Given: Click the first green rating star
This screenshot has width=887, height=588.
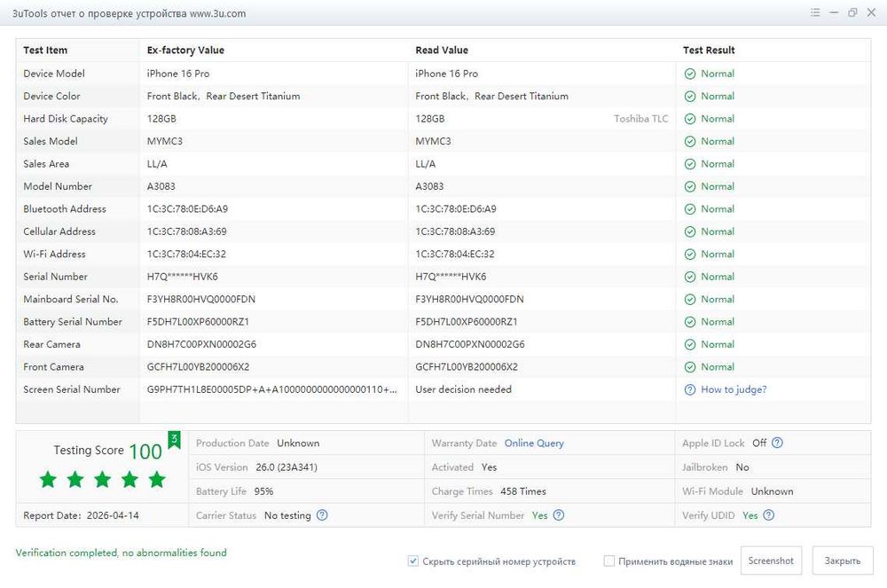Looking at the screenshot, I should 48,480.
